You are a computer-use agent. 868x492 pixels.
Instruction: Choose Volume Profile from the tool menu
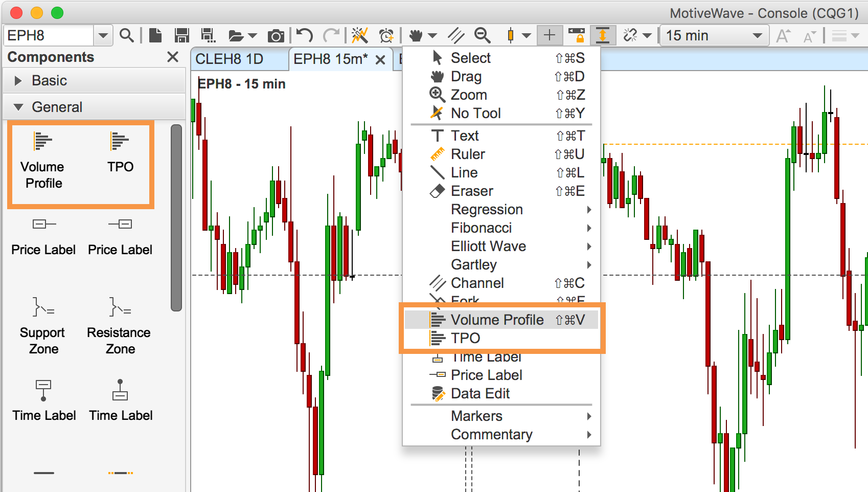point(496,320)
